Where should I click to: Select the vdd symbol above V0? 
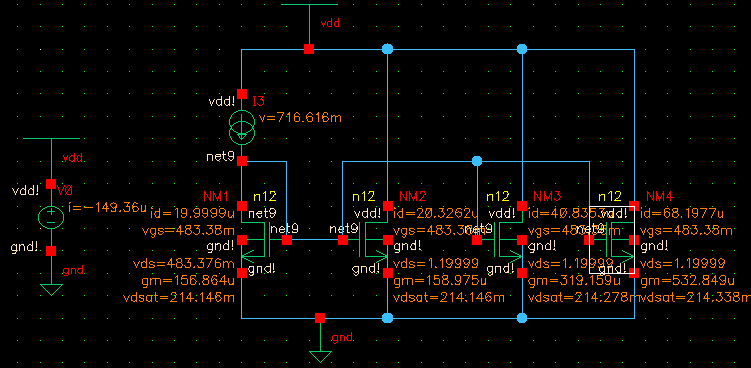51,138
